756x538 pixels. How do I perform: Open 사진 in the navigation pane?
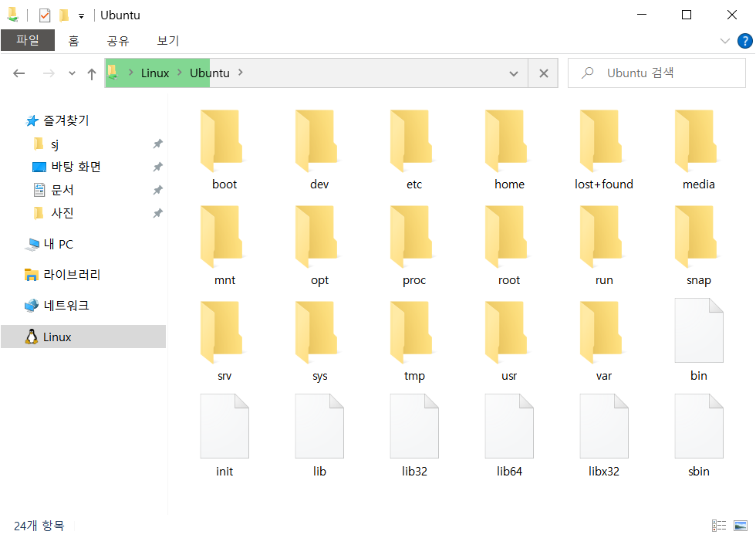tap(62, 213)
